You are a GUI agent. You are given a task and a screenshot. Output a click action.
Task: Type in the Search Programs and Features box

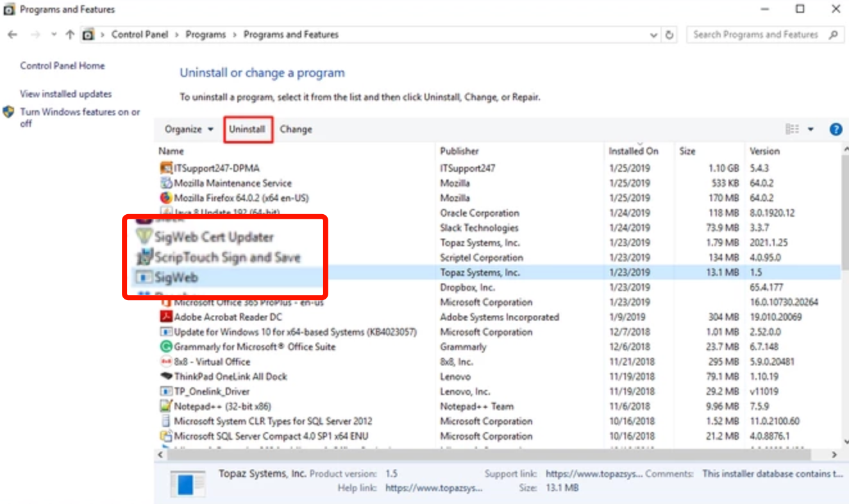757,35
